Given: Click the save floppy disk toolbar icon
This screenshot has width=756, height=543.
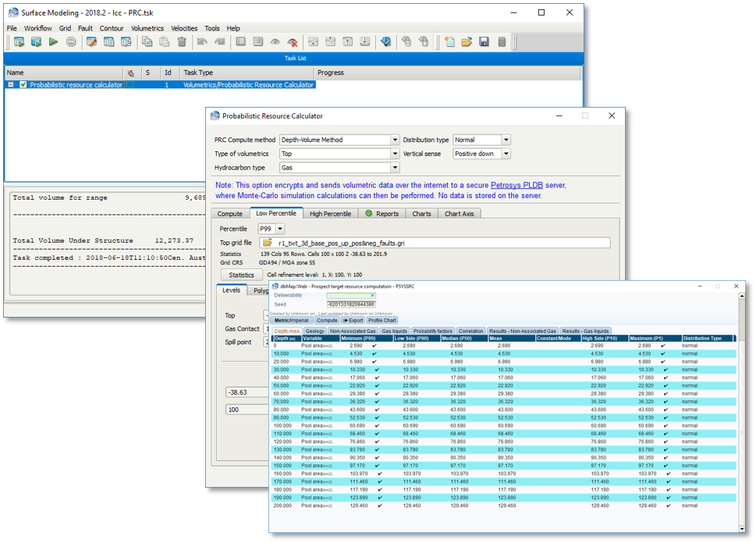Looking at the screenshot, I should click(x=484, y=42).
